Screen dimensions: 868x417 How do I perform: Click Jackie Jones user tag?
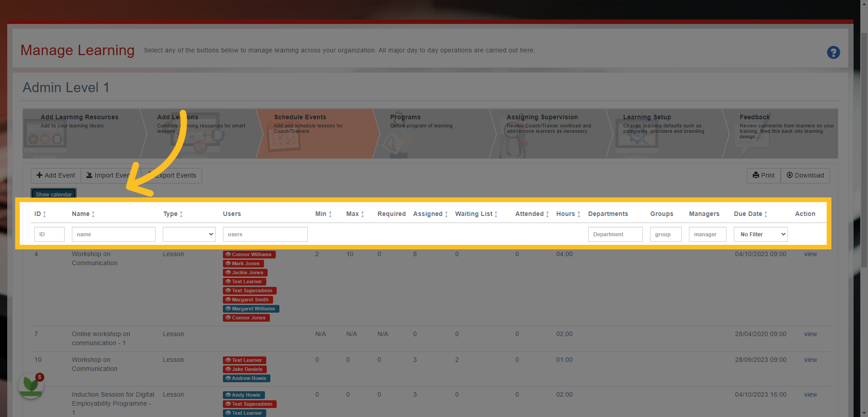pos(245,272)
